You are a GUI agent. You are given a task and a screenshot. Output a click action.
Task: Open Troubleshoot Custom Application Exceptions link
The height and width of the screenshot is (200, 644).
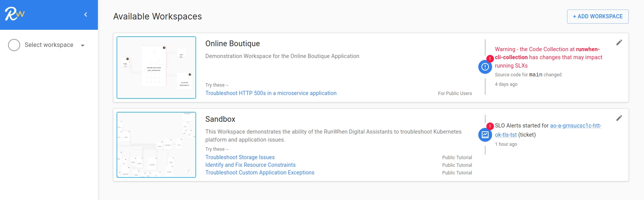point(260,173)
